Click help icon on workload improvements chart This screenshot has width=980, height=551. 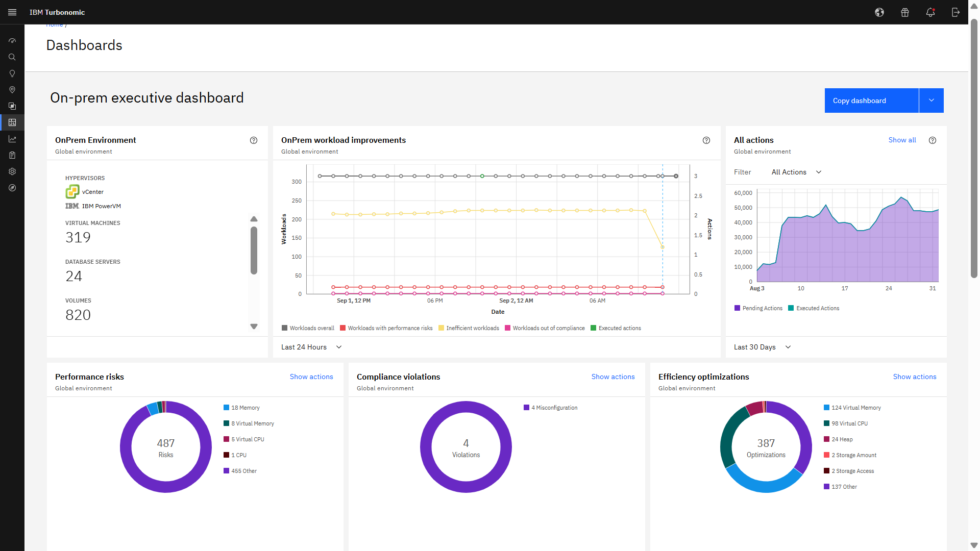coord(706,140)
